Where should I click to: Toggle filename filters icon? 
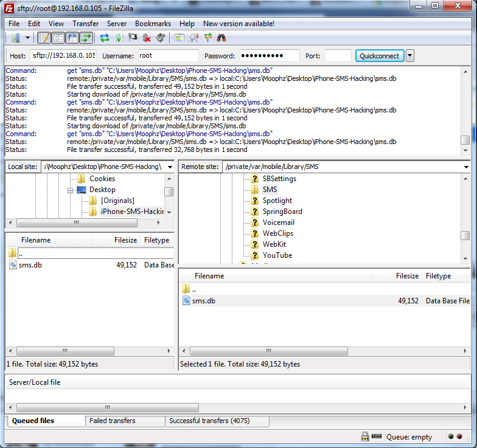tap(193, 38)
